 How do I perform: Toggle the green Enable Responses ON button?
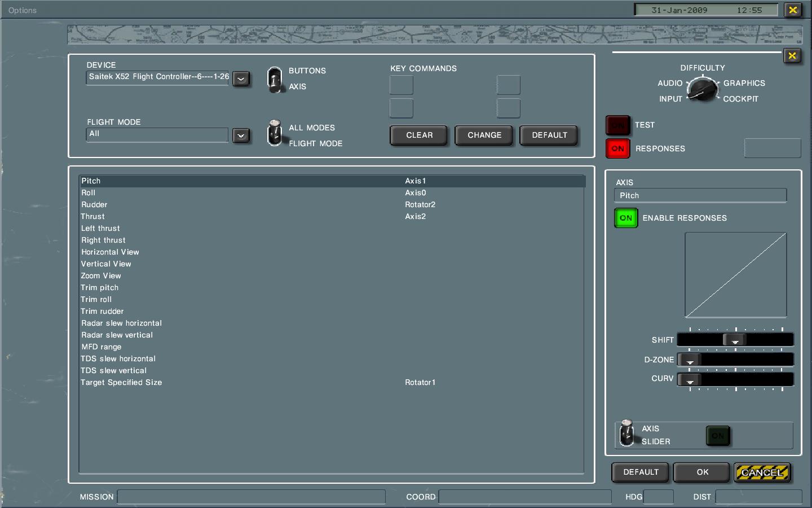(626, 218)
